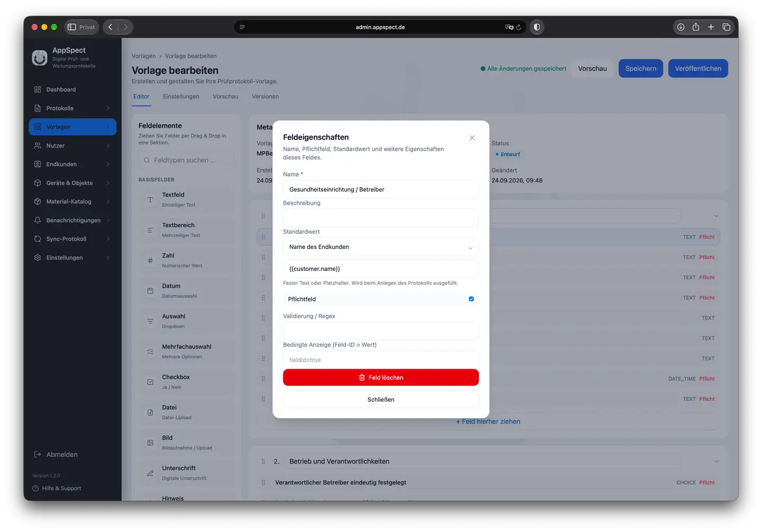Click the Nutzer people icon
The height and width of the screenshot is (532, 762).
38,145
